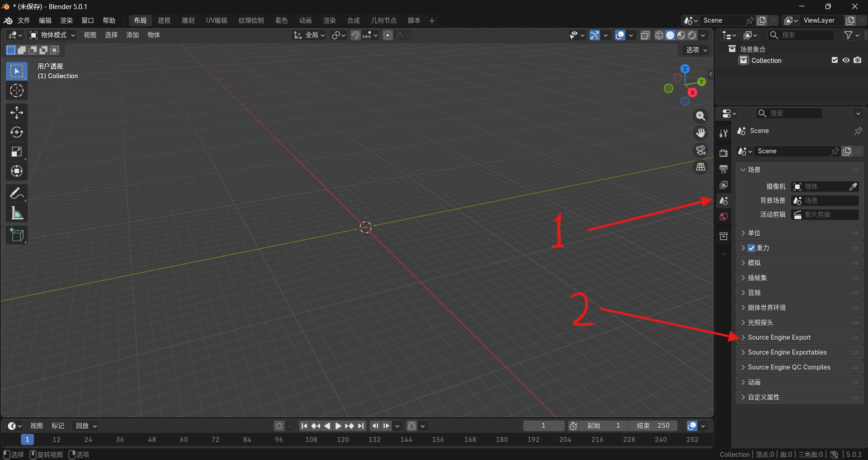
Task: Select the Scale tool
Action: pyautogui.click(x=17, y=152)
